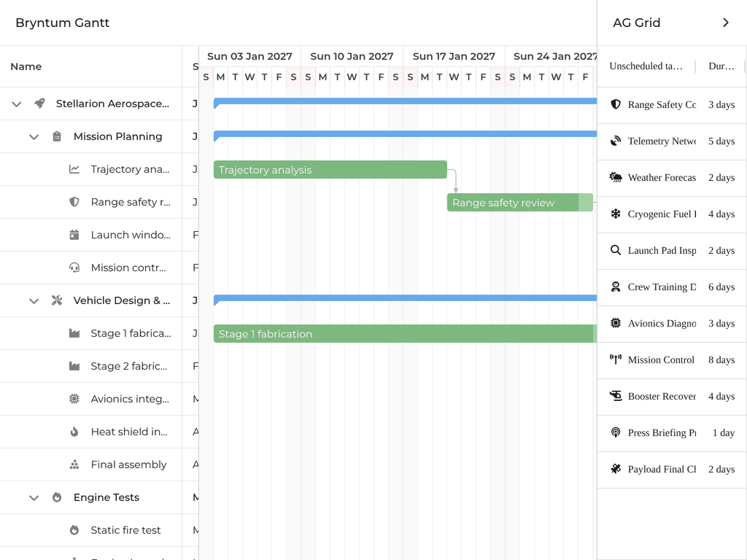This screenshot has width=747, height=560.
Task: Select the Range safety review task bar
Action: (519, 203)
